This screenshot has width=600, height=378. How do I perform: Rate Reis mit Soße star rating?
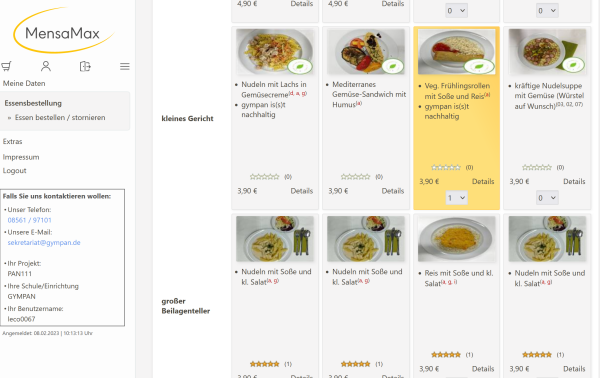coord(446,355)
